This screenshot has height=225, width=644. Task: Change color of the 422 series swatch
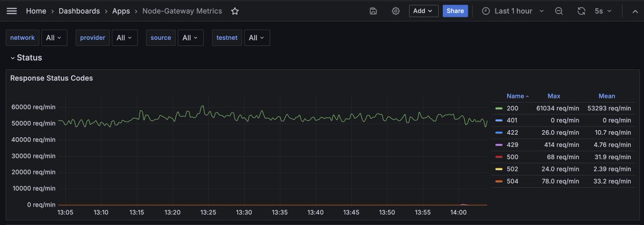[499, 132]
